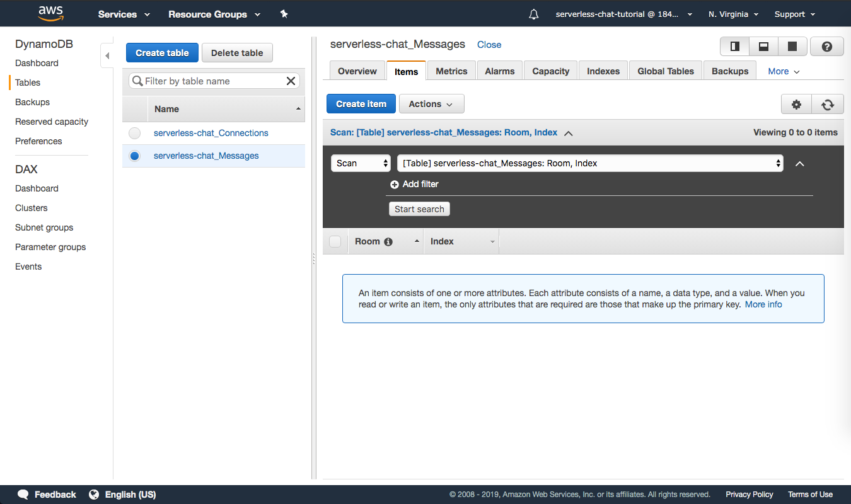Viewport: 851px width, 504px height.
Task: Collapse the Scan header chevron
Action: click(x=568, y=134)
